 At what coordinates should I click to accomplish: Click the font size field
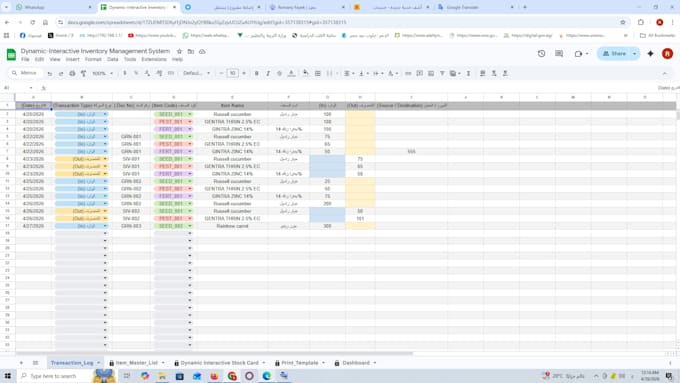232,73
